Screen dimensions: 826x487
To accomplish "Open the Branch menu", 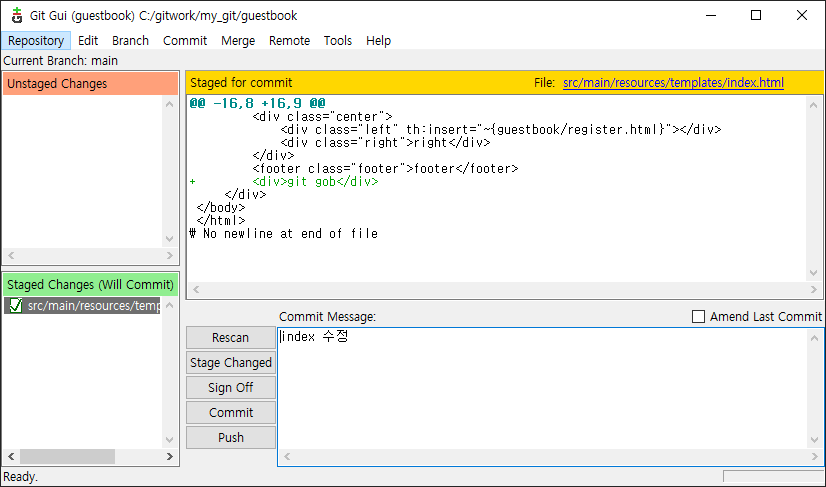I will 130,41.
